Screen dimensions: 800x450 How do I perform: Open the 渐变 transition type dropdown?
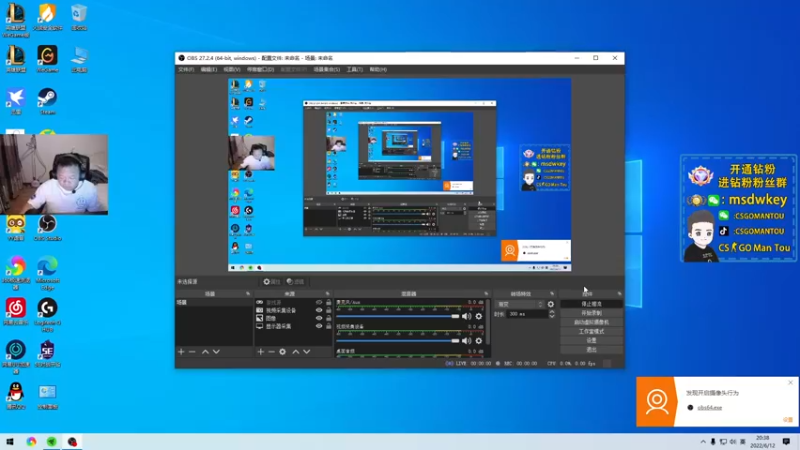click(x=519, y=304)
